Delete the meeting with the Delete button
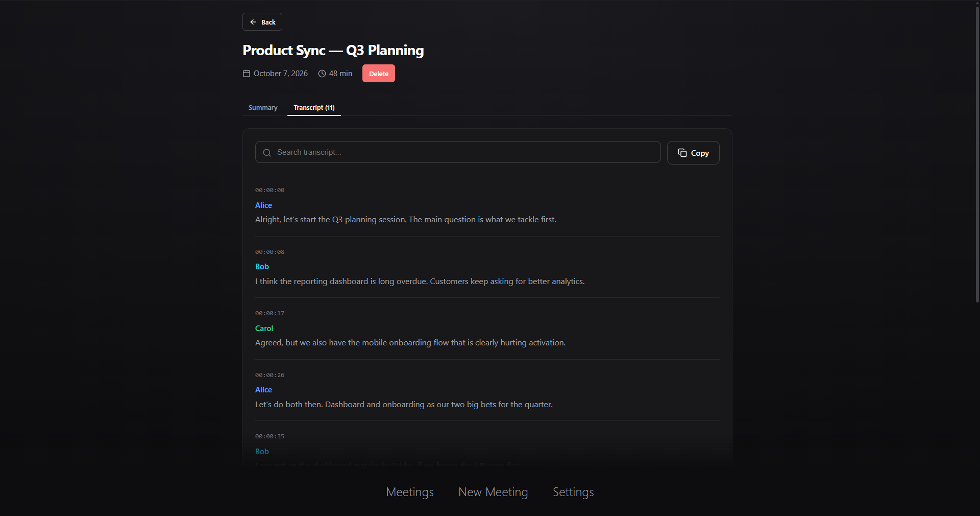980x516 pixels. tap(379, 74)
